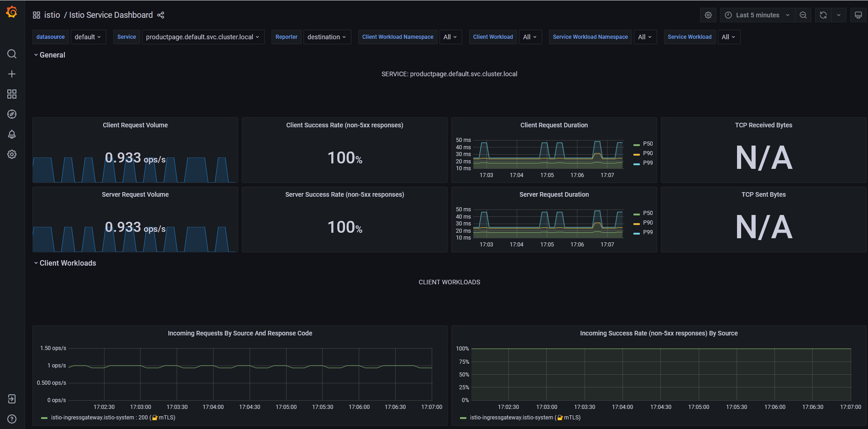868x429 pixels.
Task: Open the Client Success Rate panel title
Action: point(345,125)
